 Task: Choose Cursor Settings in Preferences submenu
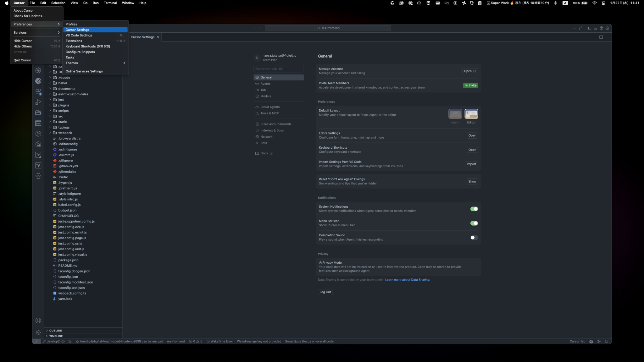[96, 30]
